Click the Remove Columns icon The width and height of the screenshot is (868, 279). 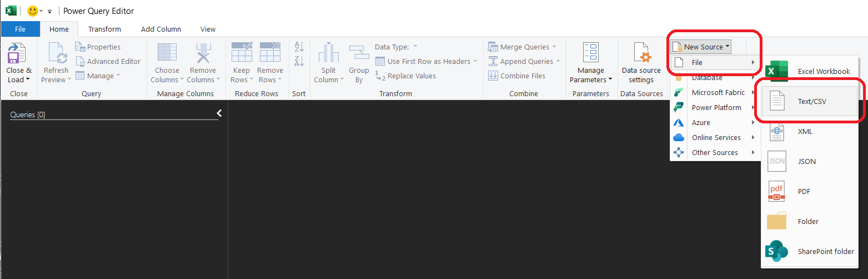pos(203,53)
